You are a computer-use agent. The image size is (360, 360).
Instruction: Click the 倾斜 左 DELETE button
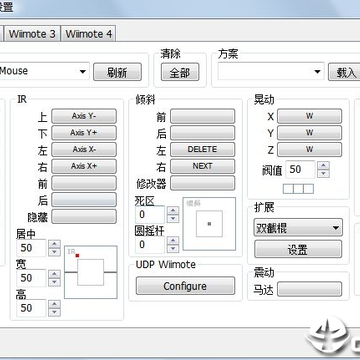(x=203, y=149)
